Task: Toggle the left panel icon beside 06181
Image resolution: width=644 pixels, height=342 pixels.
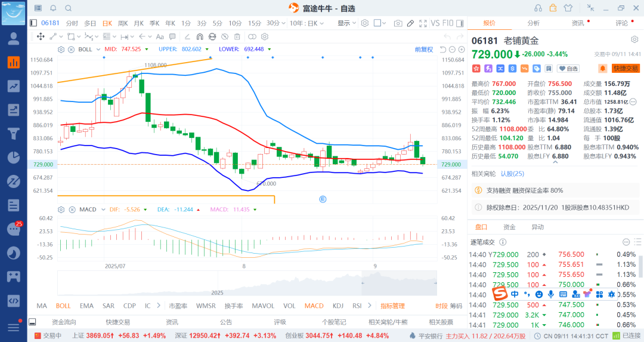Action: pyautogui.click(x=33, y=23)
